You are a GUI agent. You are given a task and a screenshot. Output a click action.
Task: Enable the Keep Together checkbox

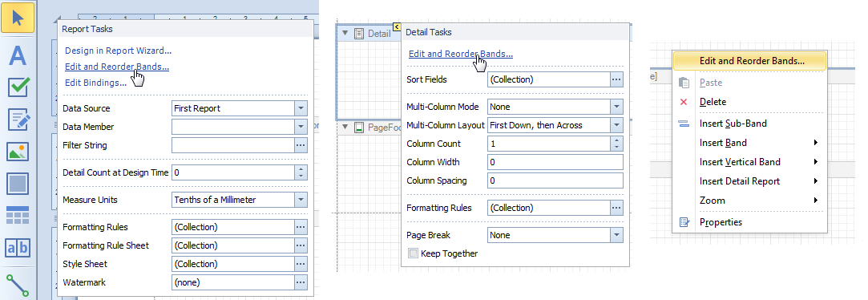(x=413, y=253)
